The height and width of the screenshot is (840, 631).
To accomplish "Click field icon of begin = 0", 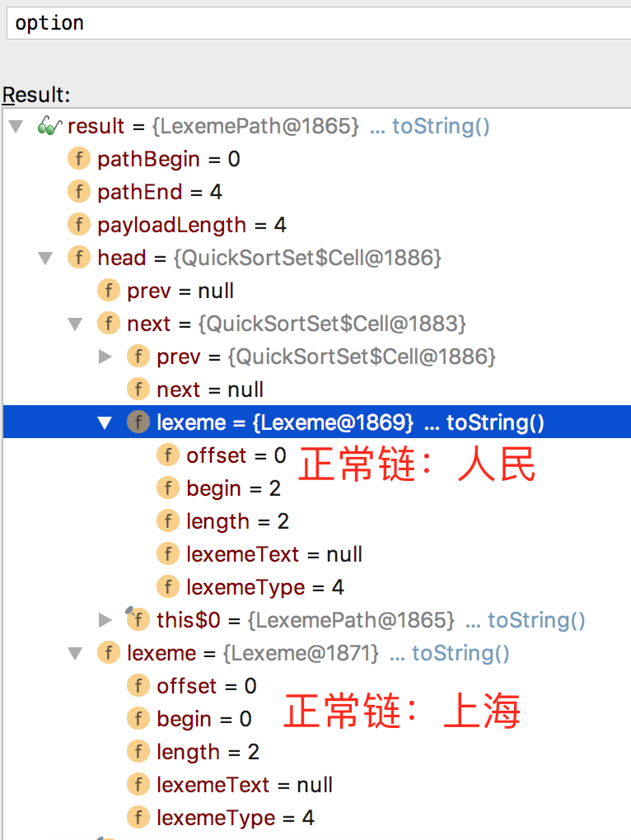I will pyautogui.click(x=138, y=719).
